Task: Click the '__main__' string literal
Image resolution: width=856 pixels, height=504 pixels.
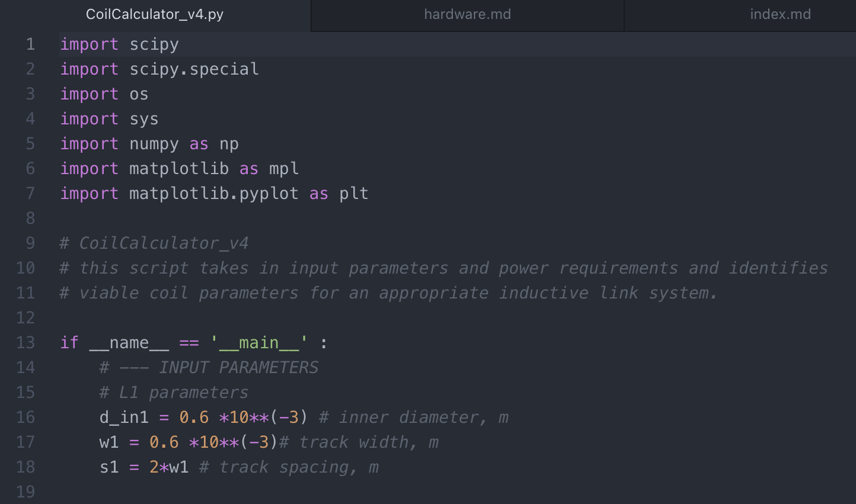Action: click(259, 343)
